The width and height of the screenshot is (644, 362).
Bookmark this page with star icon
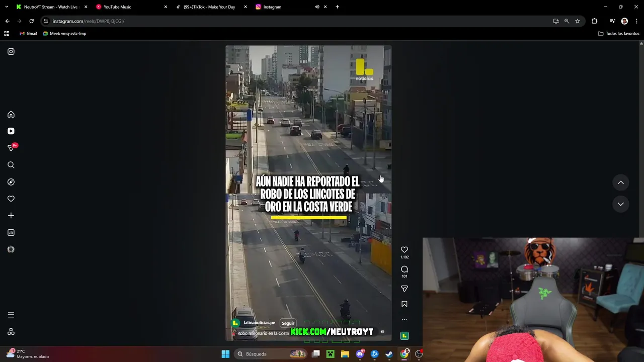tap(578, 21)
